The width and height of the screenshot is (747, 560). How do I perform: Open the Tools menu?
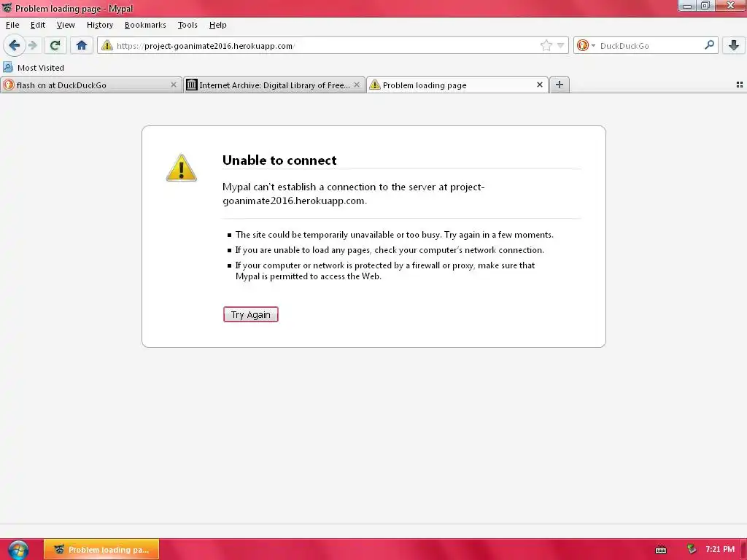pos(187,25)
